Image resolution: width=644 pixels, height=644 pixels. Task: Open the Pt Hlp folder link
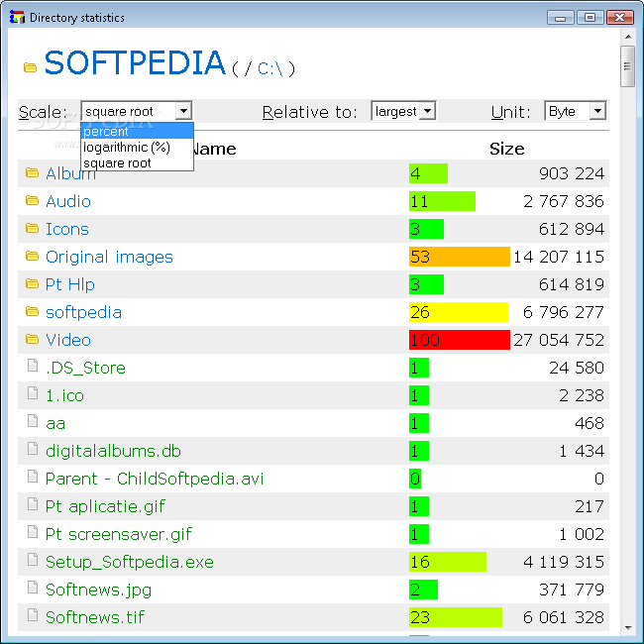(x=69, y=284)
